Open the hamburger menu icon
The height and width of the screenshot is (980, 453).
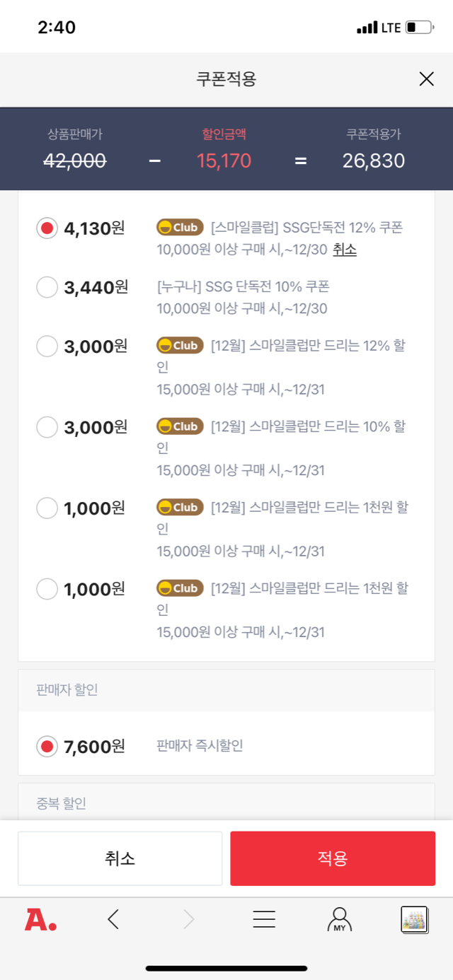pyautogui.click(x=264, y=919)
